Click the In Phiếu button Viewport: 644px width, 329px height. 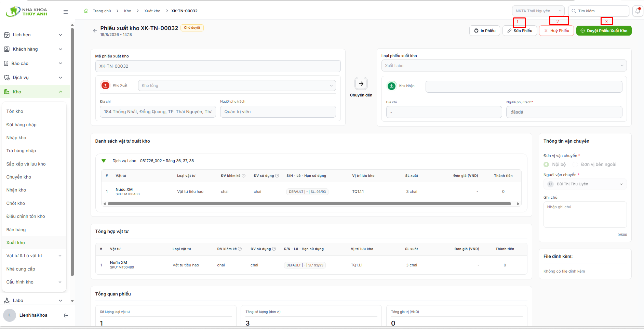485,31
